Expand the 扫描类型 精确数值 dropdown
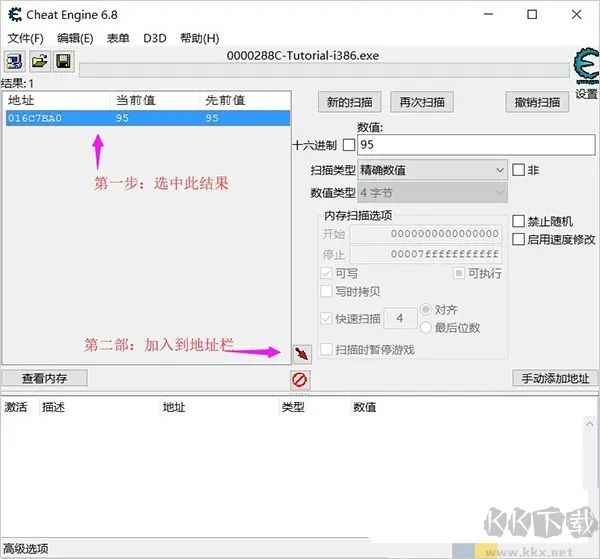The image size is (600, 559). coord(432,170)
